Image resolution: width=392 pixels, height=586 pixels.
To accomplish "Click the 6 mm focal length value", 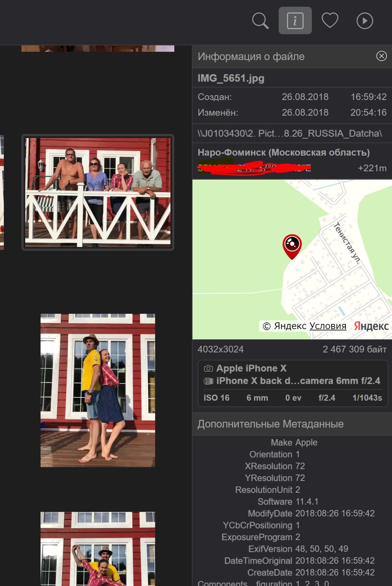I will 257,398.
